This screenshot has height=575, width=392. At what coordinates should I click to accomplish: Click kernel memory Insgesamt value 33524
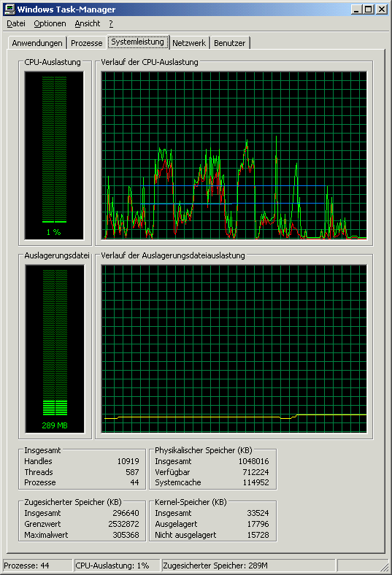click(258, 513)
